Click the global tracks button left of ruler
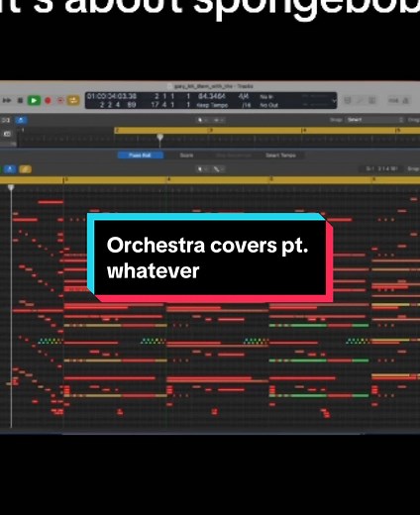The width and height of the screenshot is (420, 515). tap(7, 134)
